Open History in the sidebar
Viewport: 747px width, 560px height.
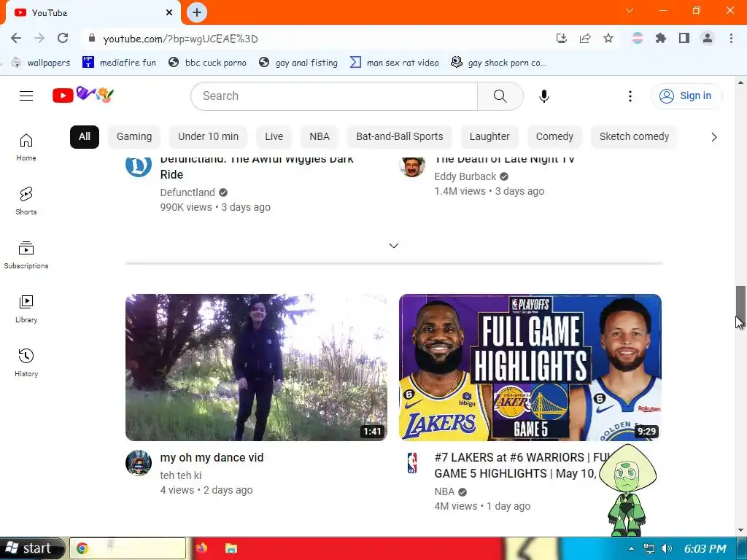26,363
